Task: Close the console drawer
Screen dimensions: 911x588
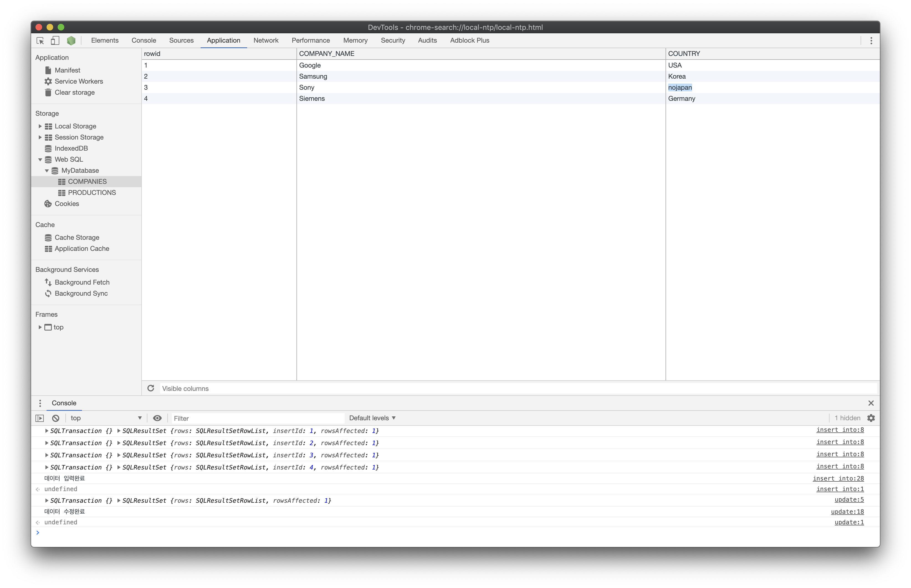Action: 871,403
